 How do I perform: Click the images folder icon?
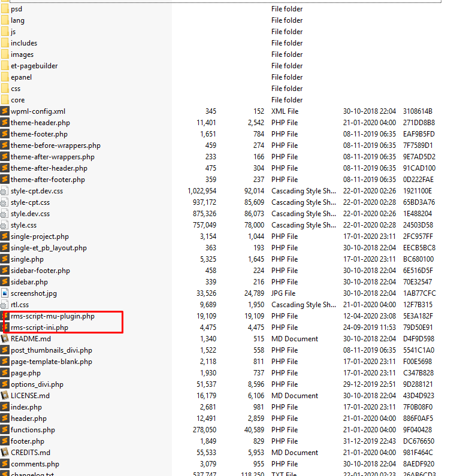point(5,54)
